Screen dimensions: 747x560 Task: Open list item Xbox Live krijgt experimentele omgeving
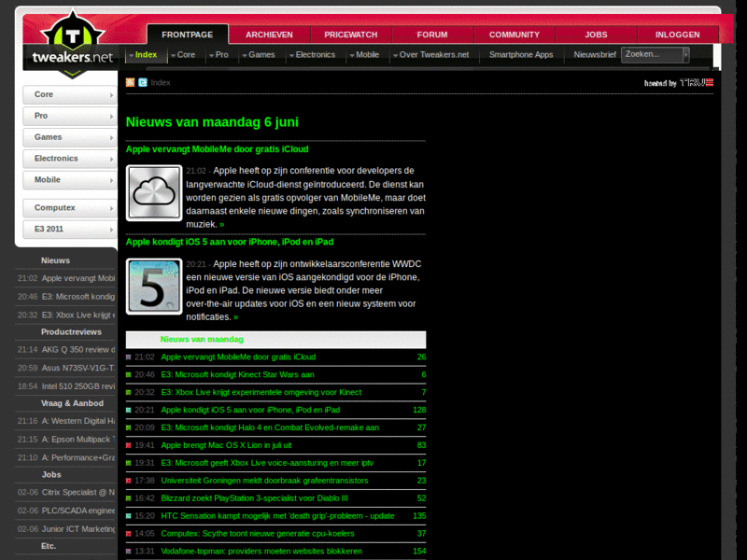[261, 392]
